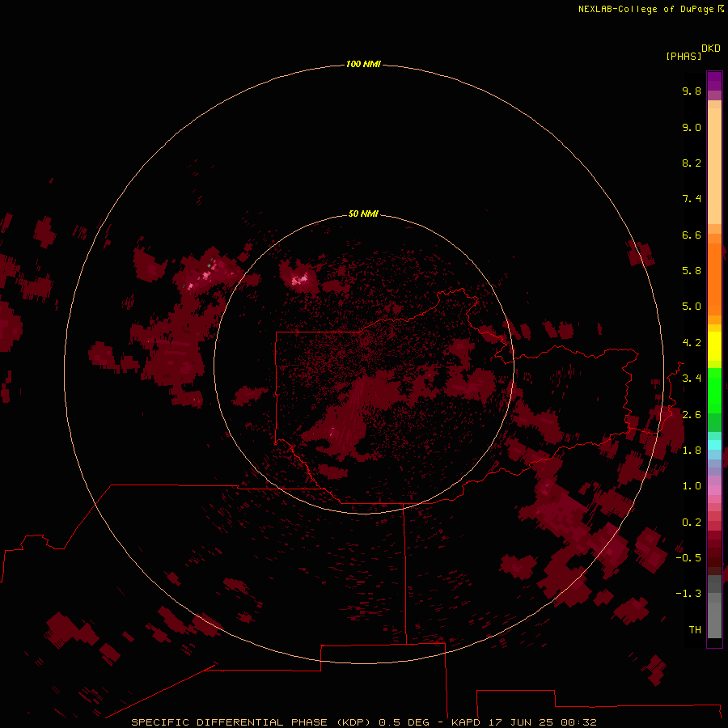Click the bright green segment of the color bar

pyautogui.click(x=714, y=391)
